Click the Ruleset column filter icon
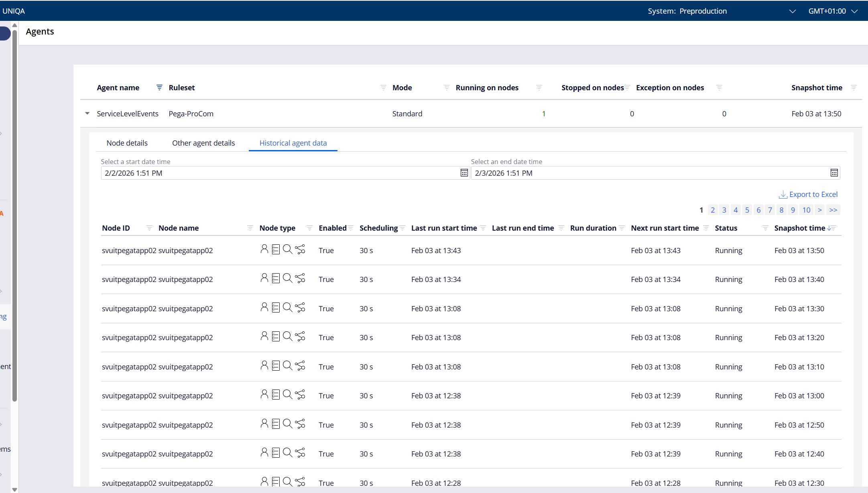The height and width of the screenshot is (493, 868). tap(383, 87)
